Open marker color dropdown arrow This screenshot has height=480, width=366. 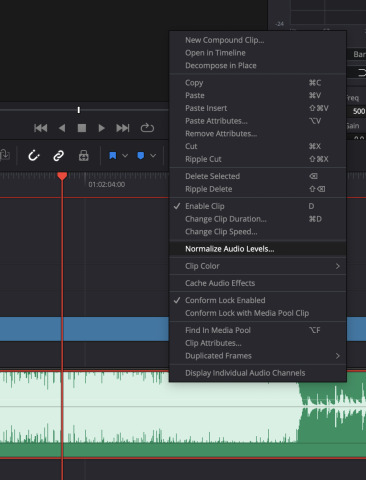click(153, 156)
